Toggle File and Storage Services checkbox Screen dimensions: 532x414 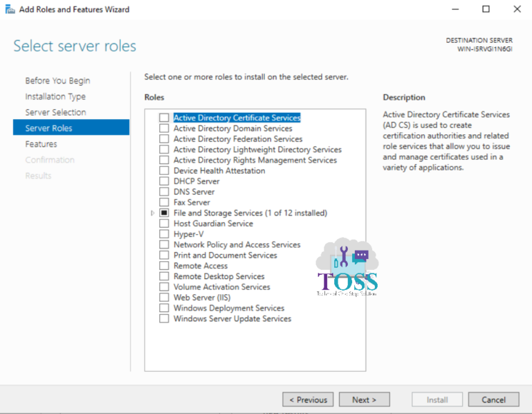[x=164, y=213]
